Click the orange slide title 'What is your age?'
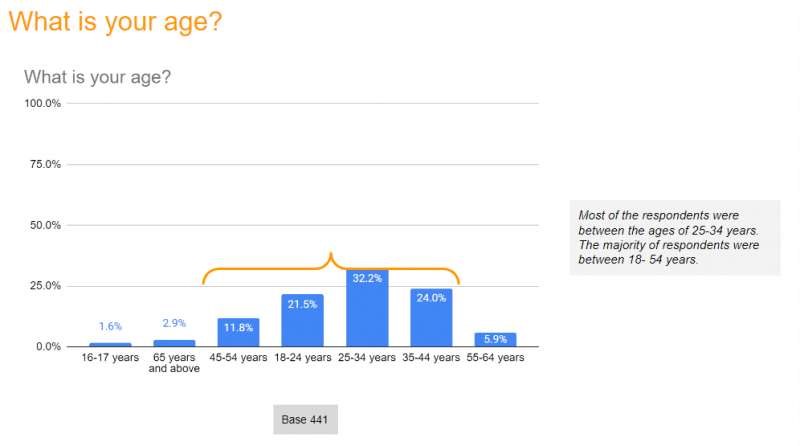Screen dimensions: 800x446 (115, 22)
